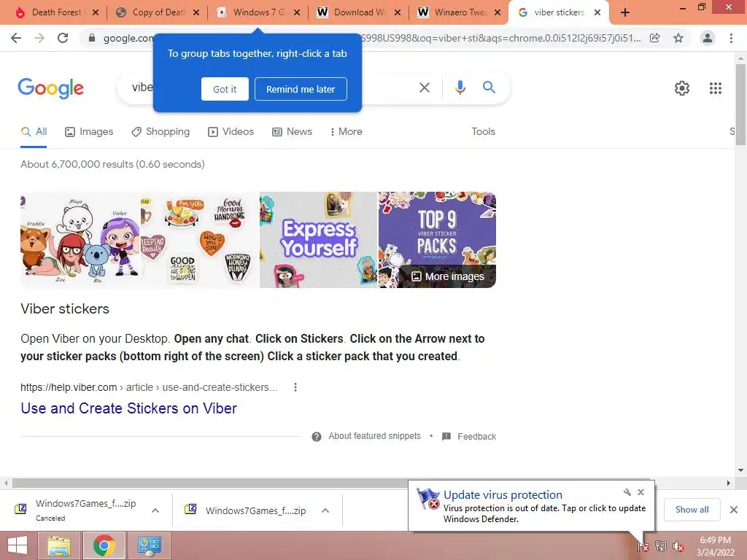Open File Explorer from taskbar
The height and width of the screenshot is (560, 747).
tap(59, 545)
